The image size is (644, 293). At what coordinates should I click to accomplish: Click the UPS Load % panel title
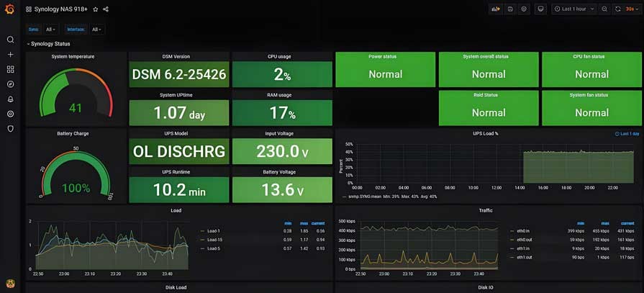point(486,133)
